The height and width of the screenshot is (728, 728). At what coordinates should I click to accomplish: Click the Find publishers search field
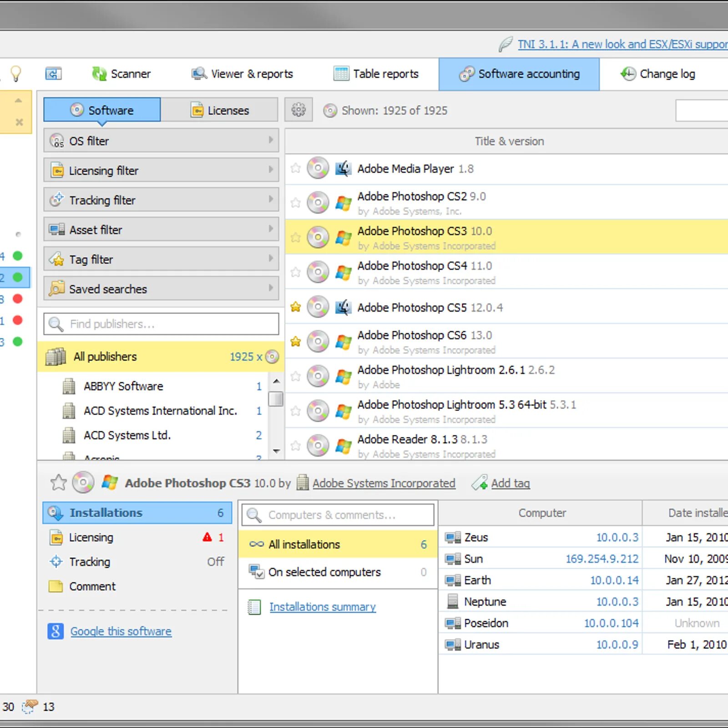[161, 324]
